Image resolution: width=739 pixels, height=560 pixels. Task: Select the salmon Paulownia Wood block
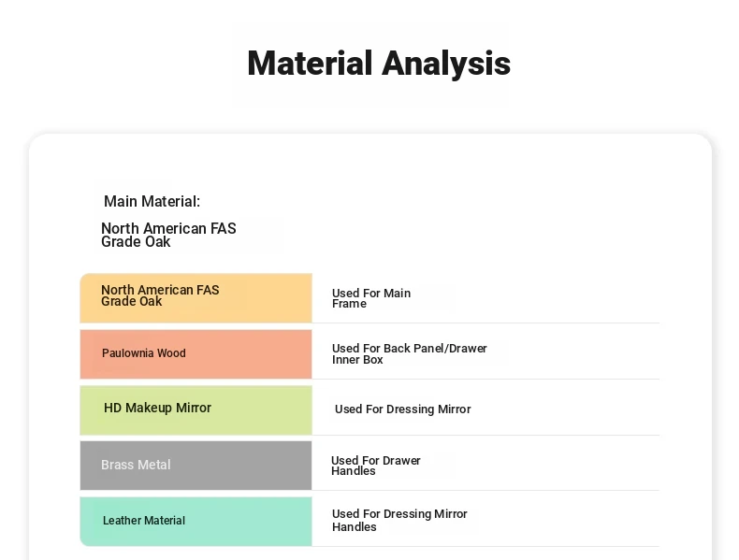click(x=196, y=354)
